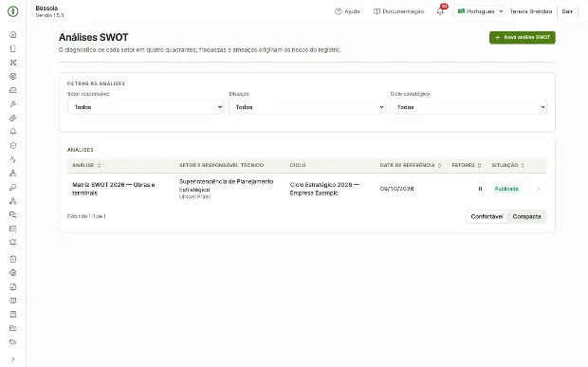Select the Confortável density option
The height and width of the screenshot is (367, 588).
click(x=487, y=216)
